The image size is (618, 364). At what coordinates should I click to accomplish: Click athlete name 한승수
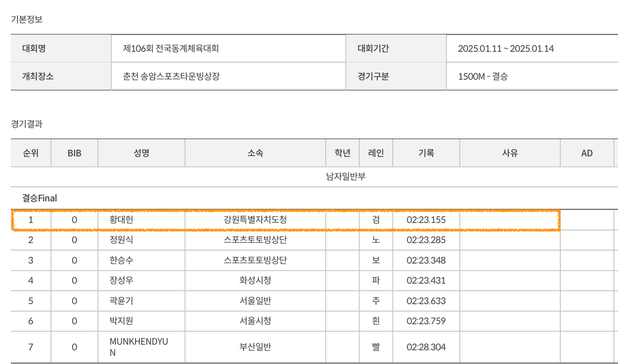122,261
